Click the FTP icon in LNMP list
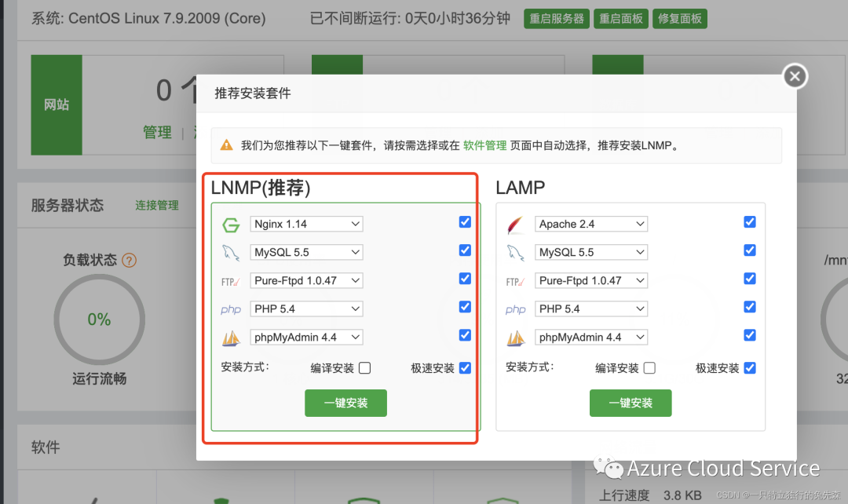Image resolution: width=848 pixels, height=504 pixels. tap(230, 282)
